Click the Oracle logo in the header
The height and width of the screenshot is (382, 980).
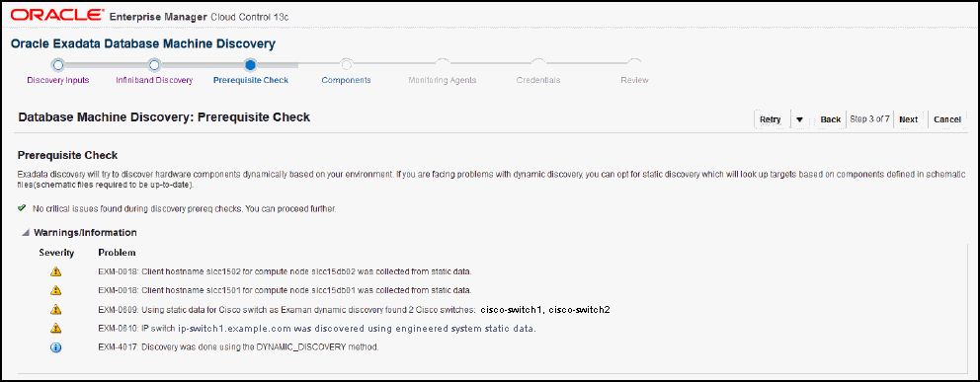58,15
